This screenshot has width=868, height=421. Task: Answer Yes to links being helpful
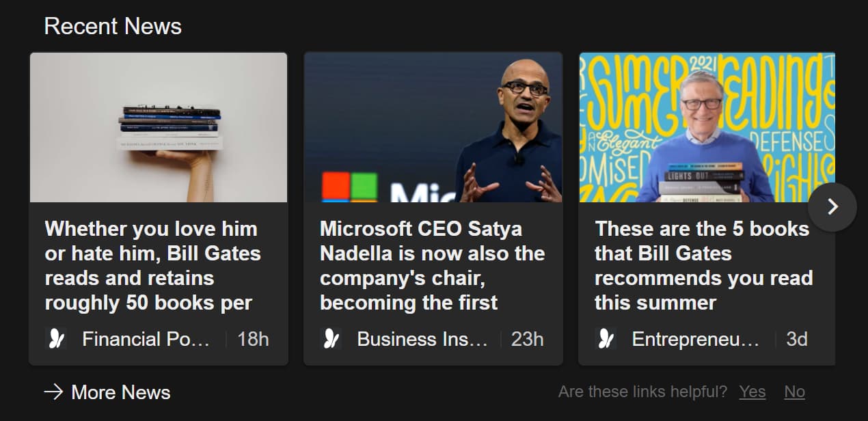pyautogui.click(x=752, y=392)
